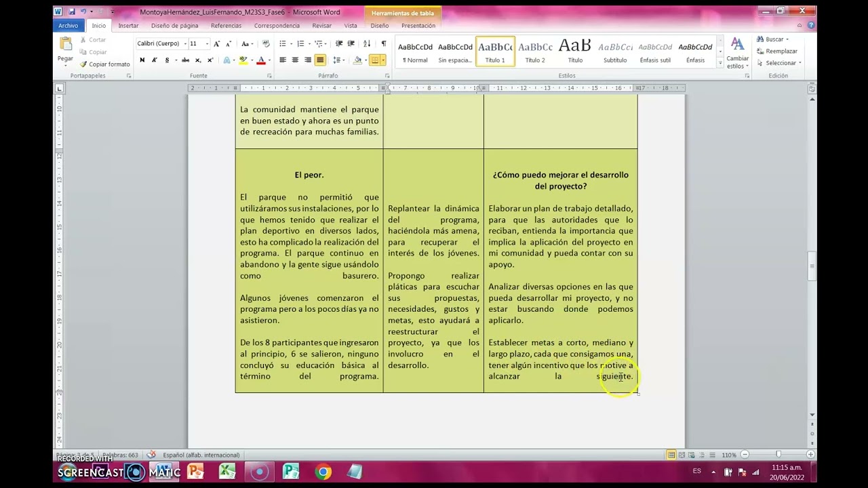Apply superscript formatting
Screen dimensions: 868x488
click(210, 60)
